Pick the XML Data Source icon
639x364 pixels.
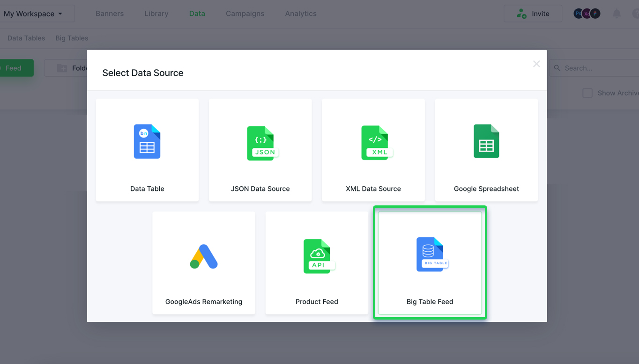click(377, 143)
